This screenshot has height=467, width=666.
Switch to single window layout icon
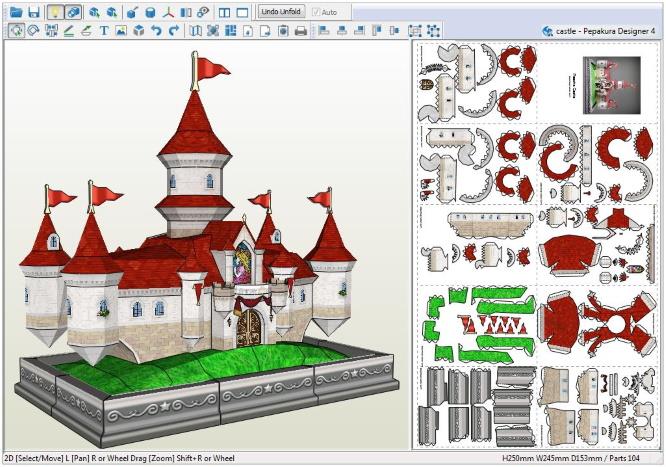242,12
